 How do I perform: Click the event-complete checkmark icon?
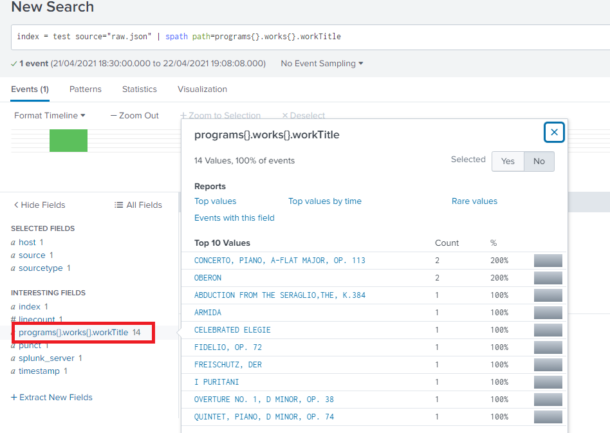14,64
